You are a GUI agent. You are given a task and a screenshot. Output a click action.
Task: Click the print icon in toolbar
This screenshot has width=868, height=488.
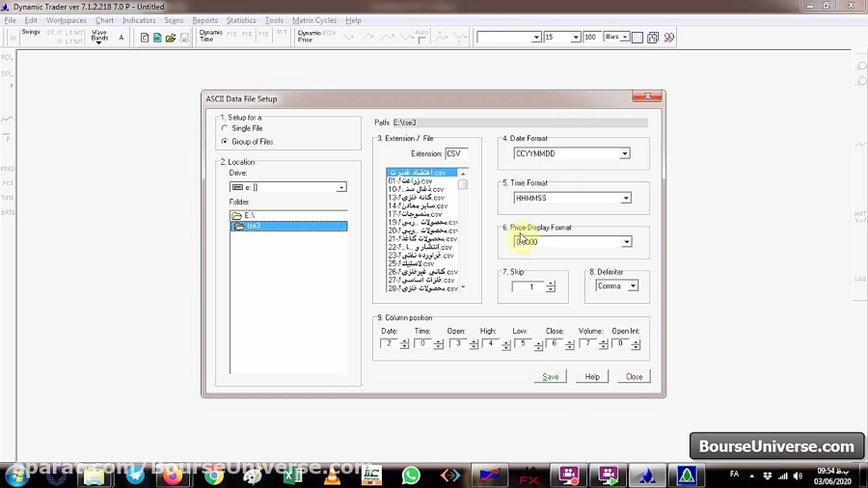[182, 38]
